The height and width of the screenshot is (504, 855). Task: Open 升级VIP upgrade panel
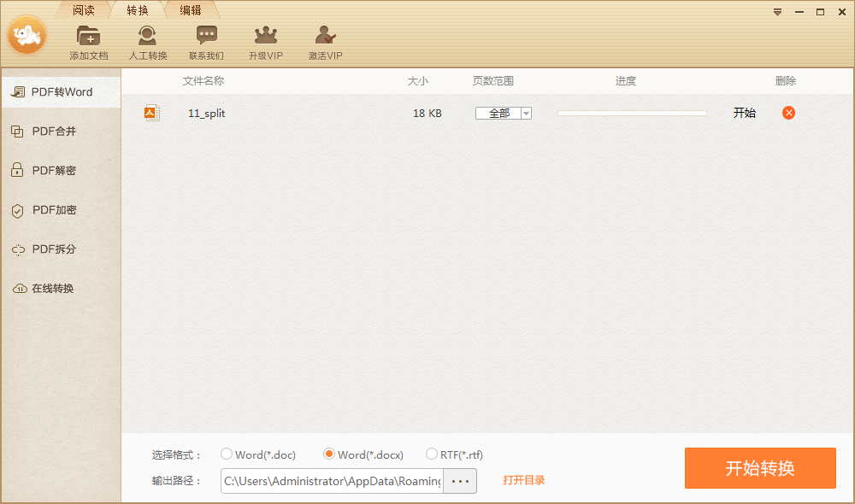[265, 40]
